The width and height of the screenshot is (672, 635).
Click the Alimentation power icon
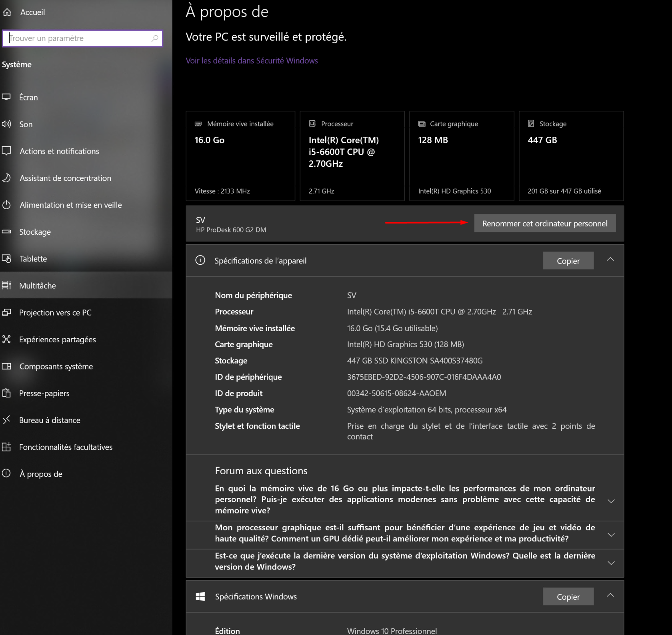coord(6,205)
